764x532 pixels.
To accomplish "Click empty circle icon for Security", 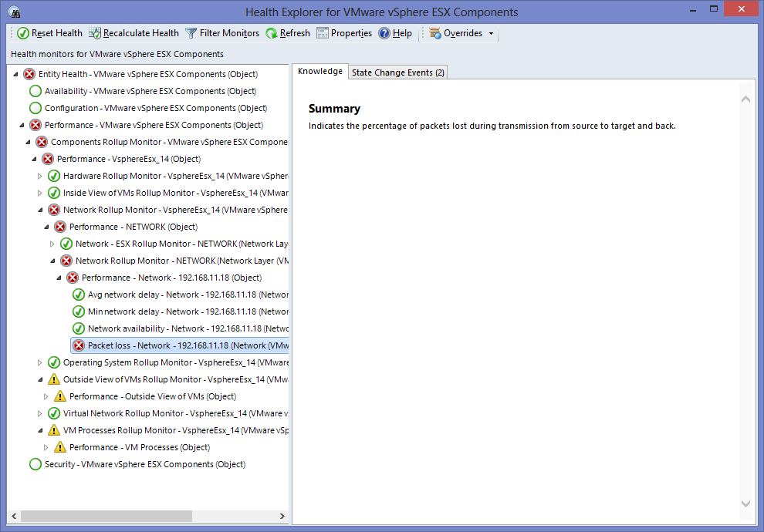I will click(x=35, y=464).
